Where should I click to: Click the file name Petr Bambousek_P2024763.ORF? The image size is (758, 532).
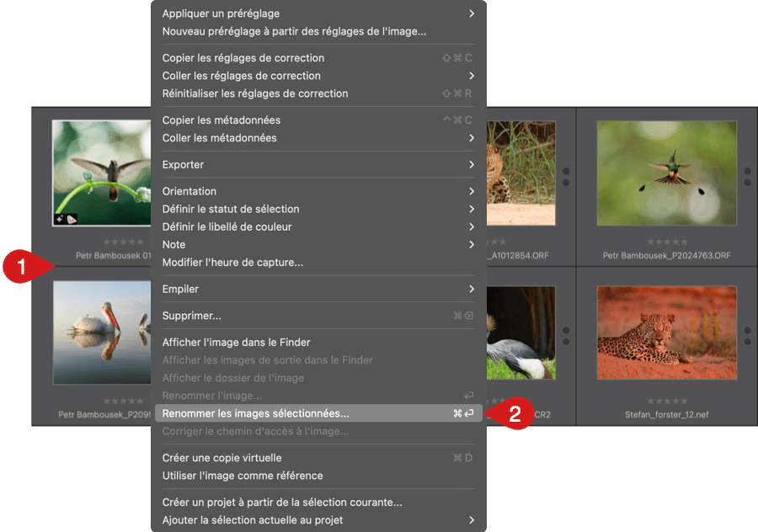point(667,256)
